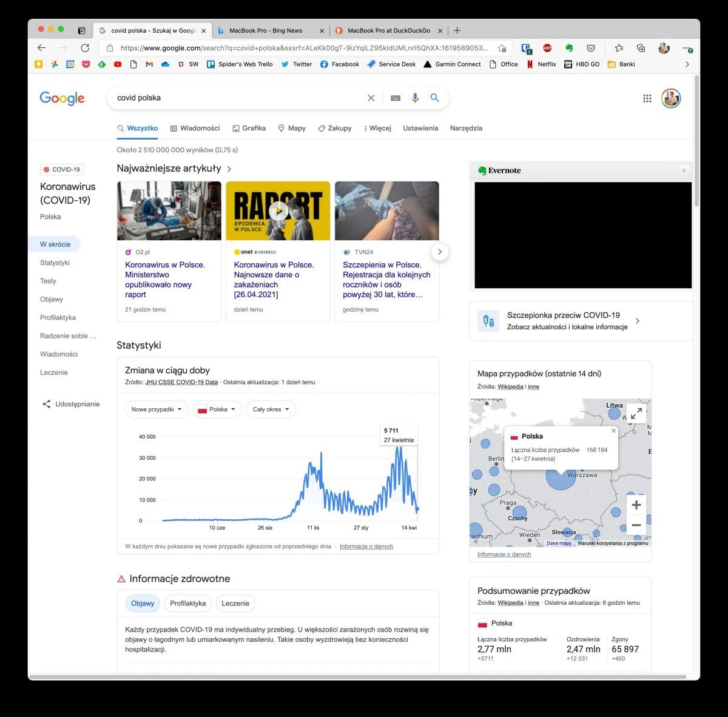The height and width of the screenshot is (717, 728).
Task: Select Profilaktyka in the left sidebar
Action: 58,317
